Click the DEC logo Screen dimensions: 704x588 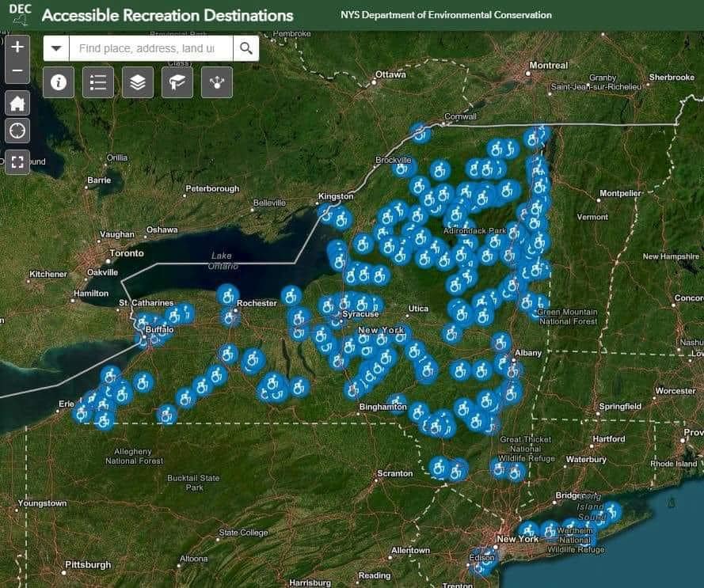tap(21, 14)
